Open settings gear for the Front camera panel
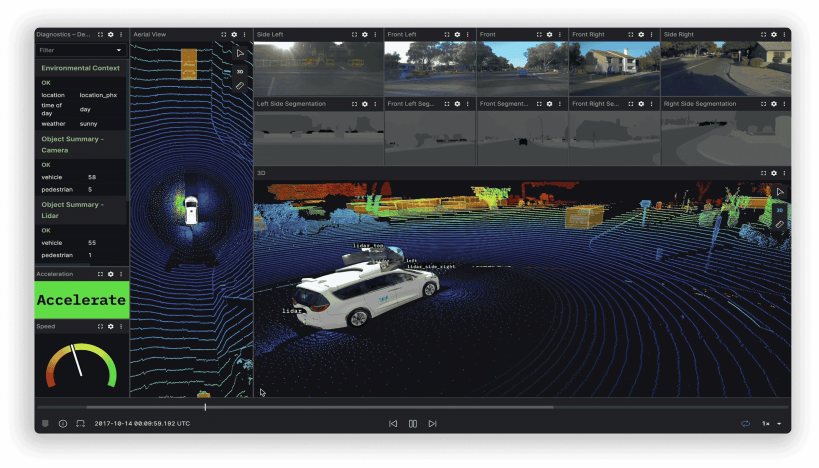This screenshot has height=468, width=819. 549,34
